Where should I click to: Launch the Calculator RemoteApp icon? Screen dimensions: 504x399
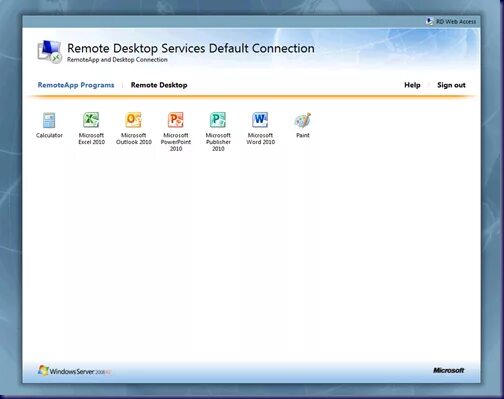pos(49,120)
